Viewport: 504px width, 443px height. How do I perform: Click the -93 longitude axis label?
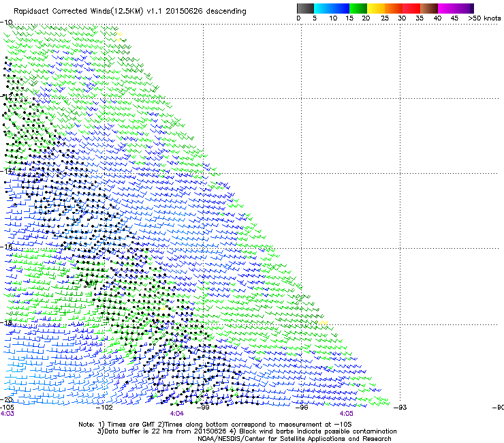tap(400, 408)
